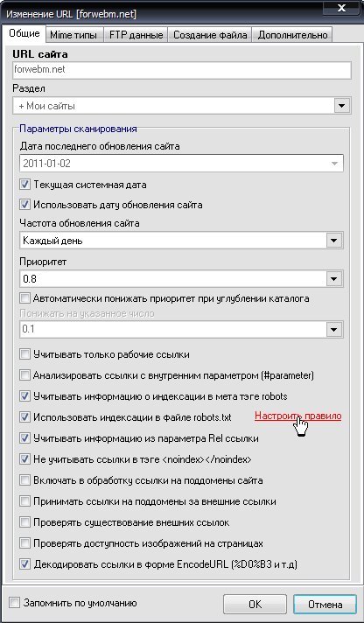Select the Создание файла tab

click(x=209, y=35)
